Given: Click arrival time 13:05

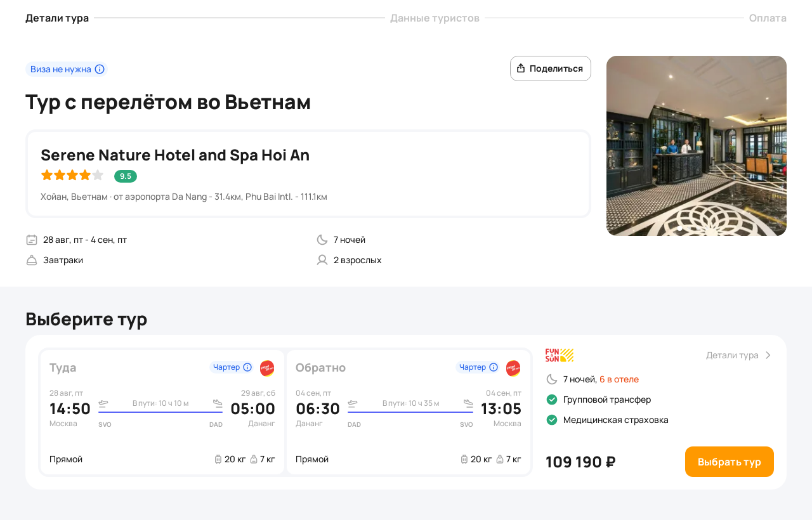Looking at the screenshot, I should click(501, 409).
